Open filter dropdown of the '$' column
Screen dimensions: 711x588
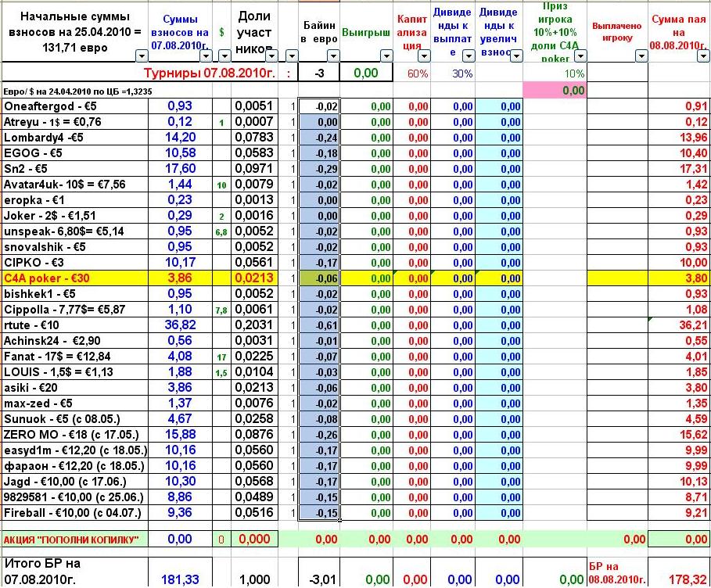[x=224, y=56]
